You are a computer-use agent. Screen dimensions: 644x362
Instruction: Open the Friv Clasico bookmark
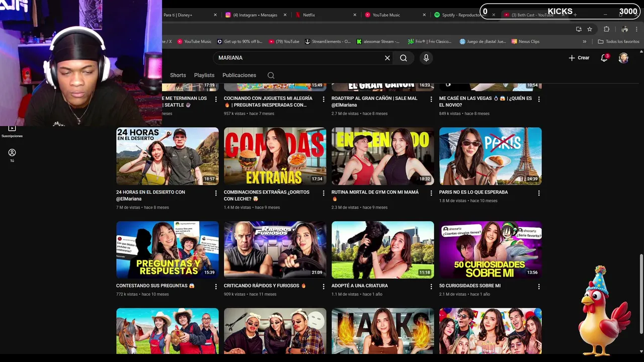(430, 42)
